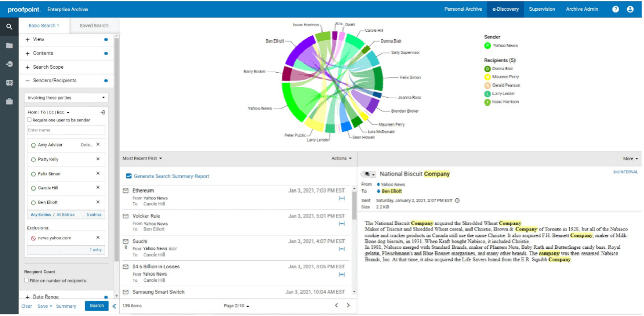Click the internal marker icon on Volcker Rule row
Viewport: 644px width, 316px height.
(342, 224)
